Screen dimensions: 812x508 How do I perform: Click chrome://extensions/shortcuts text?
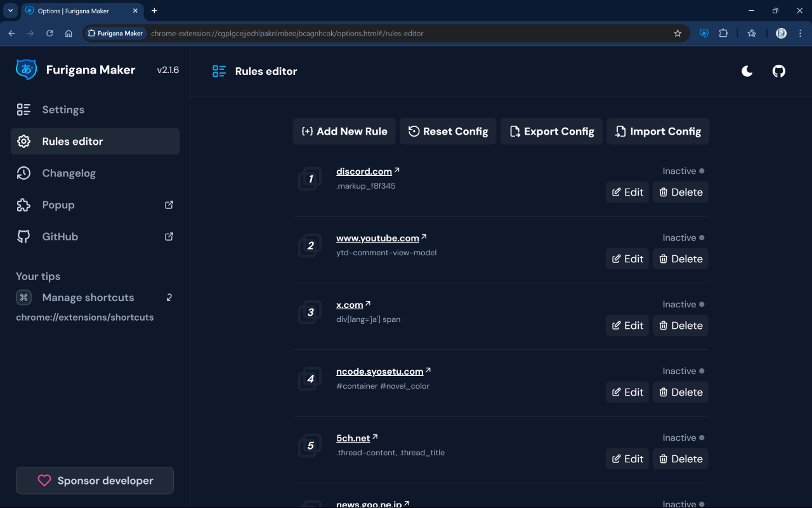[x=85, y=317]
